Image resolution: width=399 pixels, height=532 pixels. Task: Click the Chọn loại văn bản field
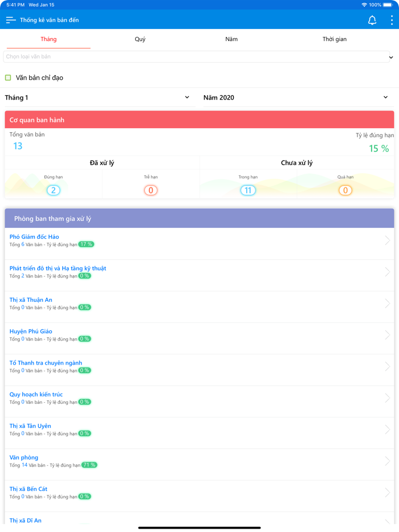click(x=194, y=57)
